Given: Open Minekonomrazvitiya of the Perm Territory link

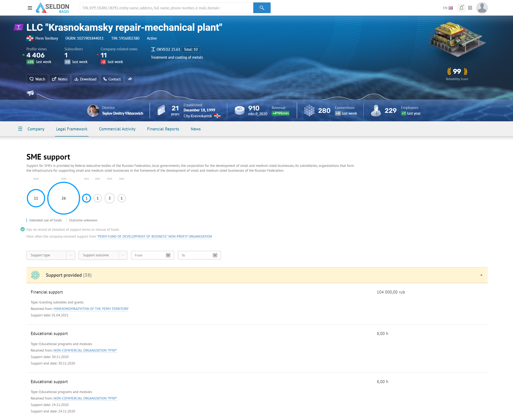Looking at the screenshot, I should coord(91,309).
